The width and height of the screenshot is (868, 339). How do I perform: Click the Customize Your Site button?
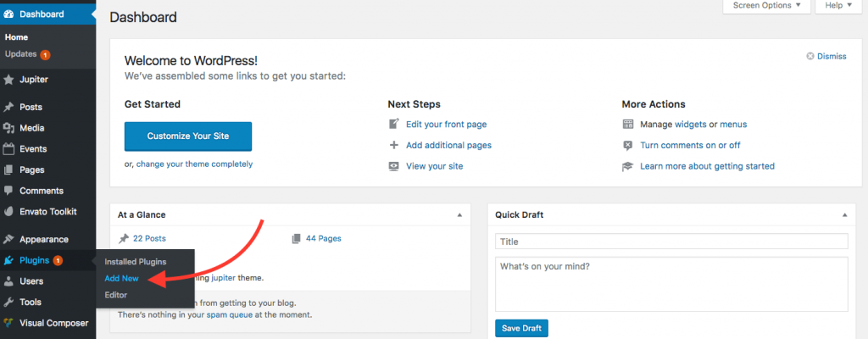[x=188, y=136]
